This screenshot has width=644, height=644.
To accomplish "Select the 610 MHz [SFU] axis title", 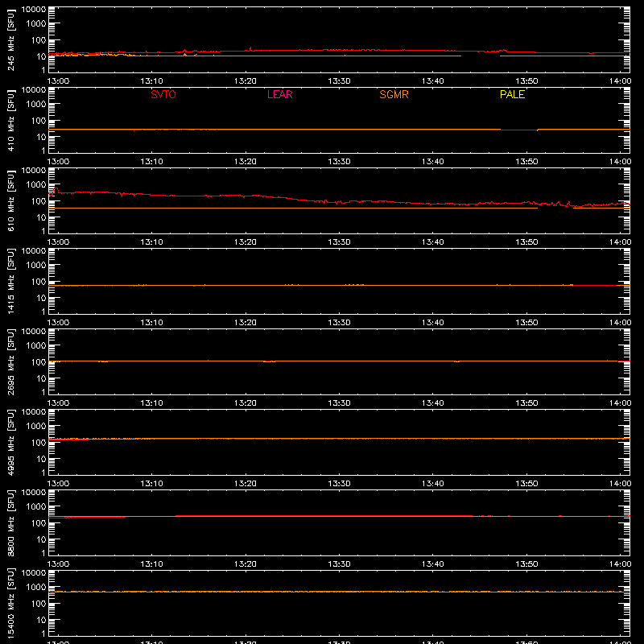I will click(11, 200).
